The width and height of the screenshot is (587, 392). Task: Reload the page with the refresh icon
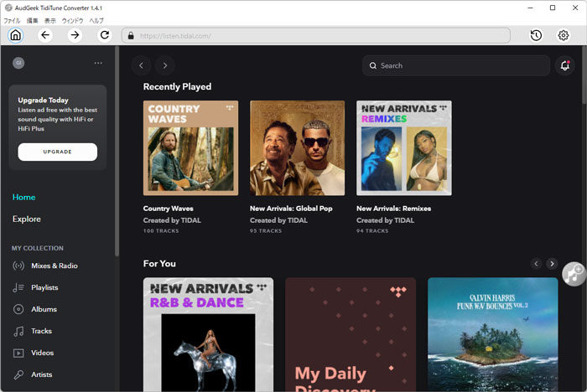[x=105, y=35]
